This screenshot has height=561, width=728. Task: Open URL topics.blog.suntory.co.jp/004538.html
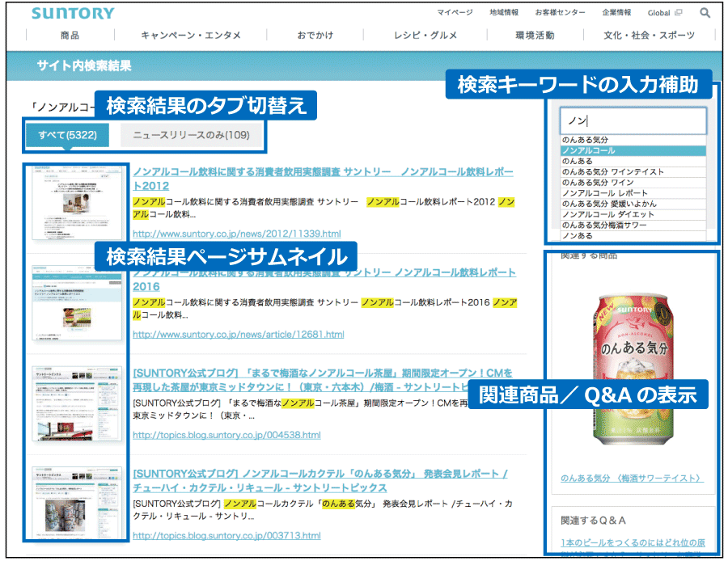[x=226, y=435]
